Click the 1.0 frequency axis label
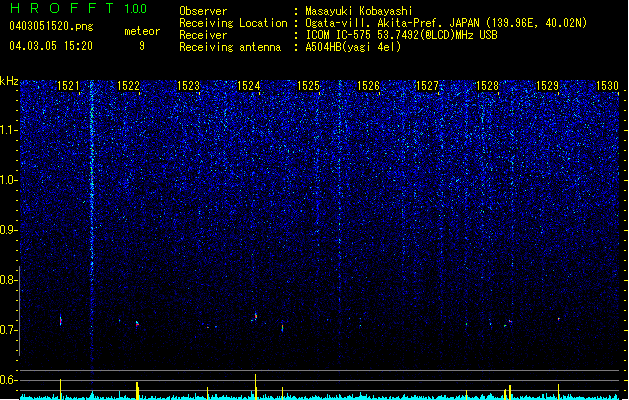 pos(8,180)
